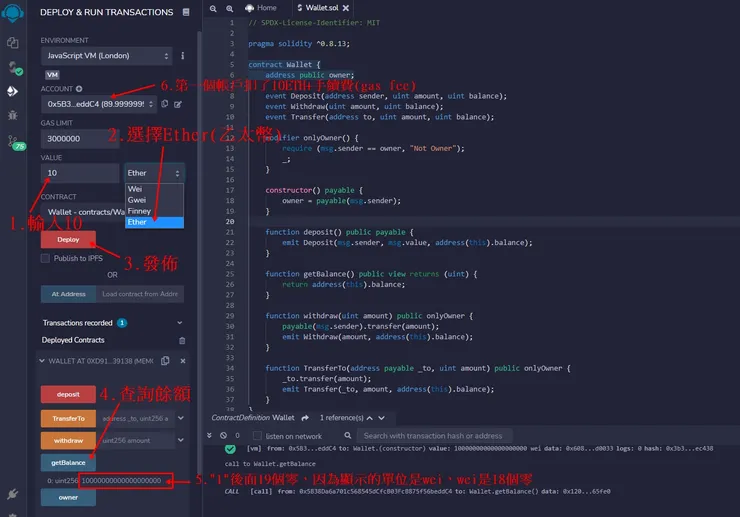Open the value unit Ether dropdown
Image resolution: width=740 pixels, height=517 pixels.
point(154,173)
